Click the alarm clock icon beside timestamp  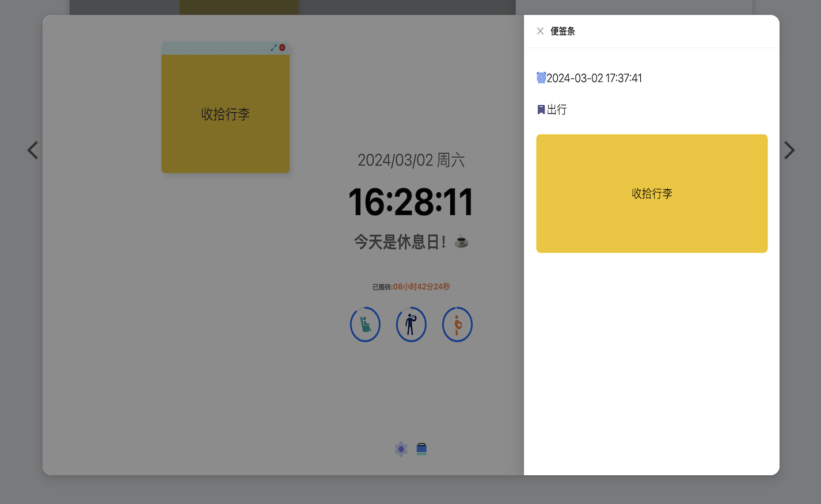click(541, 78)
